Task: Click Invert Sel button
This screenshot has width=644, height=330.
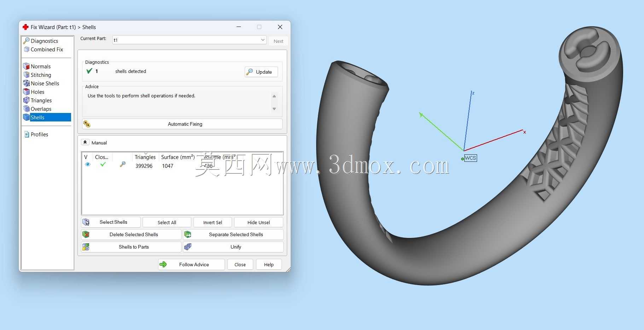Action: [x=213, y=222]
